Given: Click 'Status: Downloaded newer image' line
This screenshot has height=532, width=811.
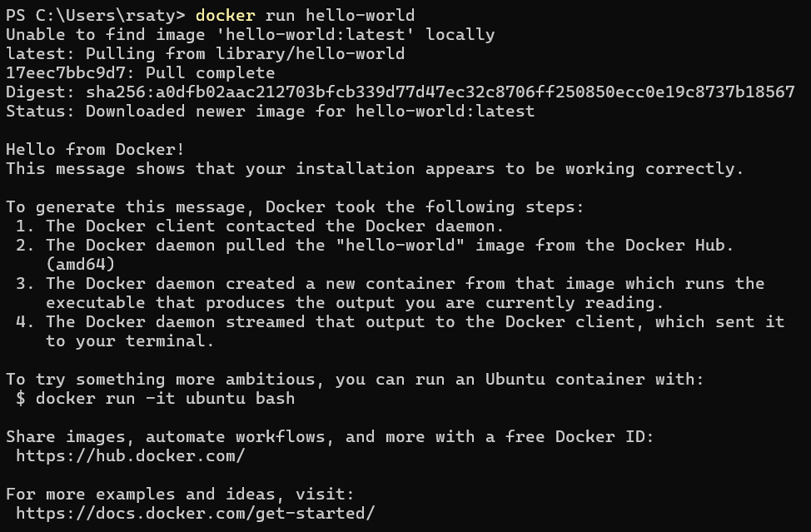Looking at the screenshot, I should pyautogui.click(x=270, y=112).
